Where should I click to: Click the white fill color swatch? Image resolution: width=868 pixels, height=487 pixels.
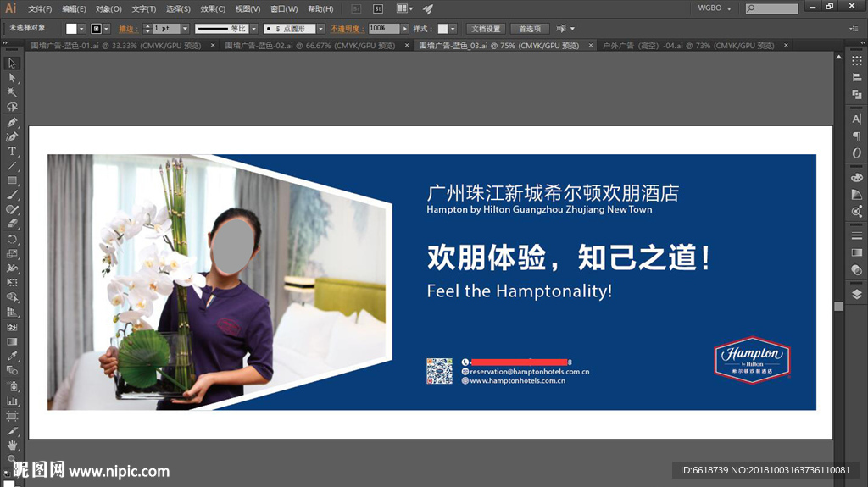tap(71, 29)
